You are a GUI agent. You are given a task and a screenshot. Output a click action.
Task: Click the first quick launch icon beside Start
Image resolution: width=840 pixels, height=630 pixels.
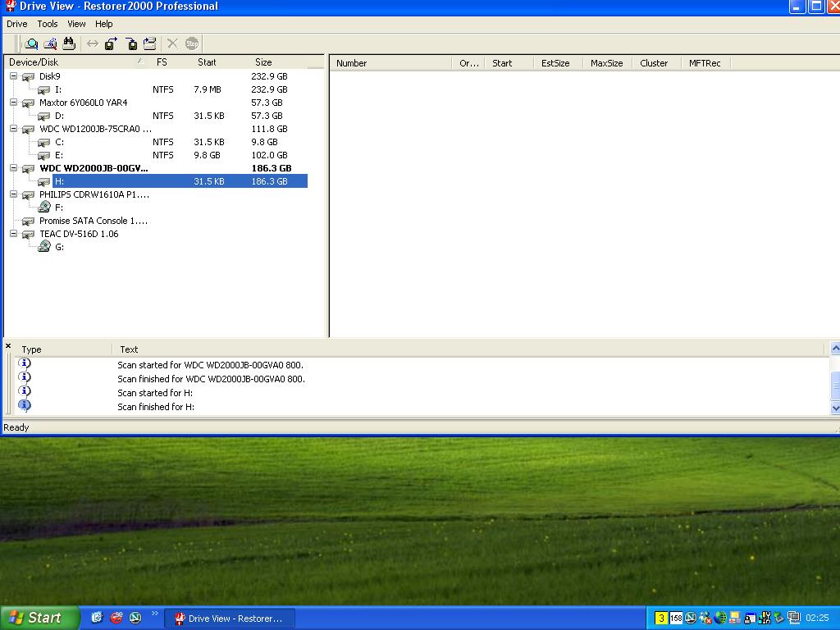97,618
